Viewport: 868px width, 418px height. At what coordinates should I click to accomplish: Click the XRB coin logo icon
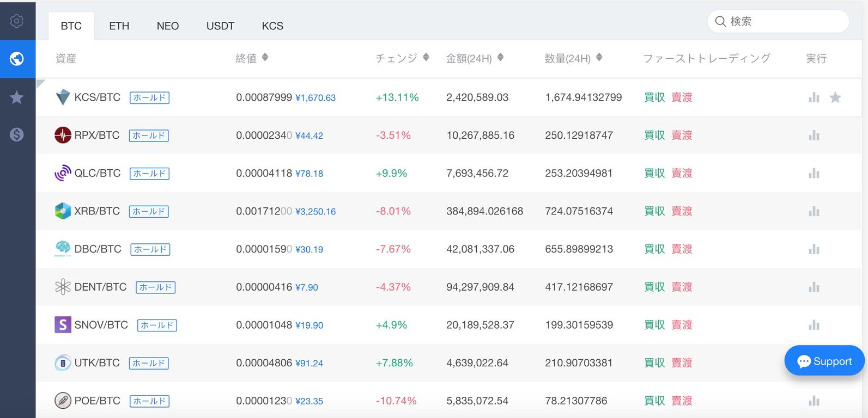(x=63, y=211)
